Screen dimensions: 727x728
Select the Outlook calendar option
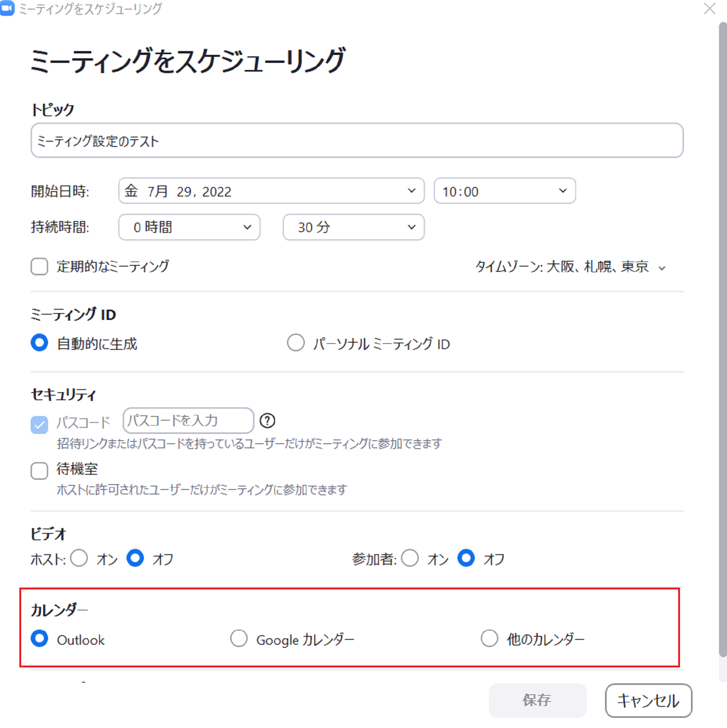click(x=39, y=639)
